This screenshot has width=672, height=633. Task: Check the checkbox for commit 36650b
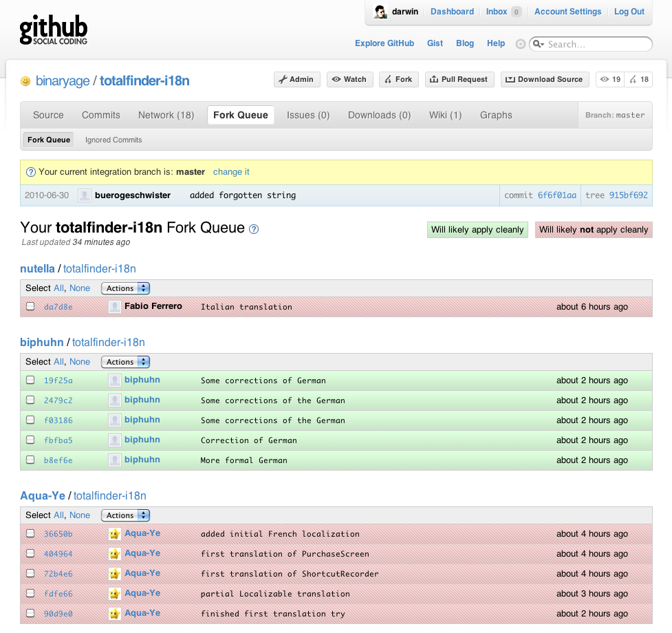click(x=30, y=533)
